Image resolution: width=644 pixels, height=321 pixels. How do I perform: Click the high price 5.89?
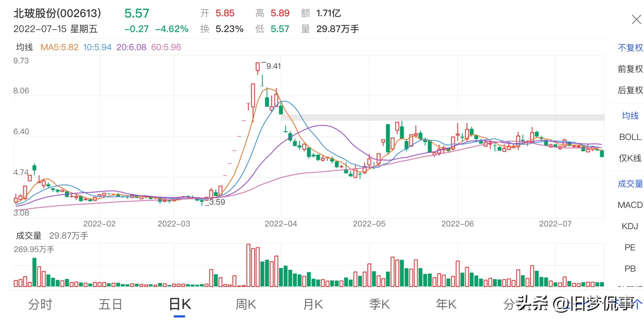pyautogui.click(x=280, y=13)
